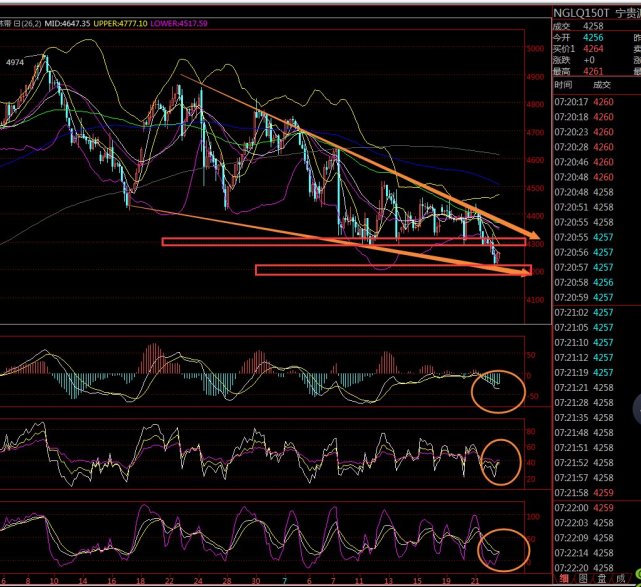Select the Bollinger MID:4647.35 value

click(67, 24)
